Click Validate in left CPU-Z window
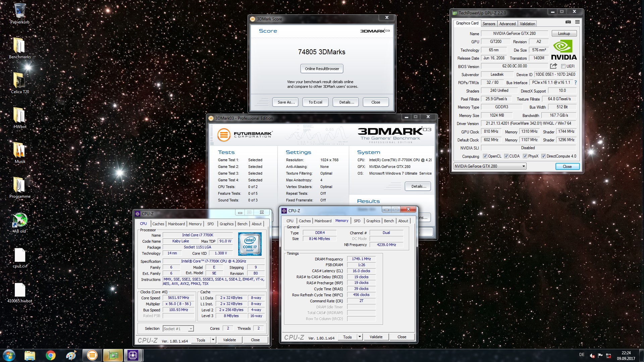This screenshot has height=362, width=644. [x=229, y=340]
